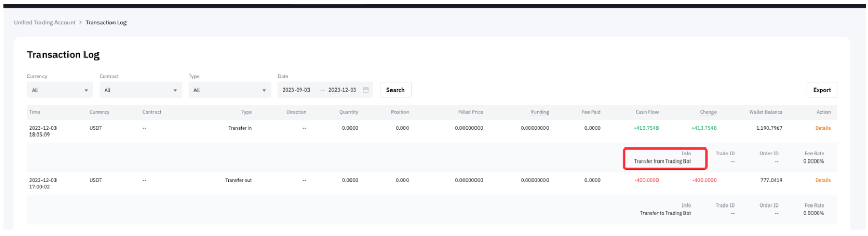This screenshot has height=236, width=868.
Task: Go to Unified Trading Account breadcrumb
Action: (x=45, y=23)
